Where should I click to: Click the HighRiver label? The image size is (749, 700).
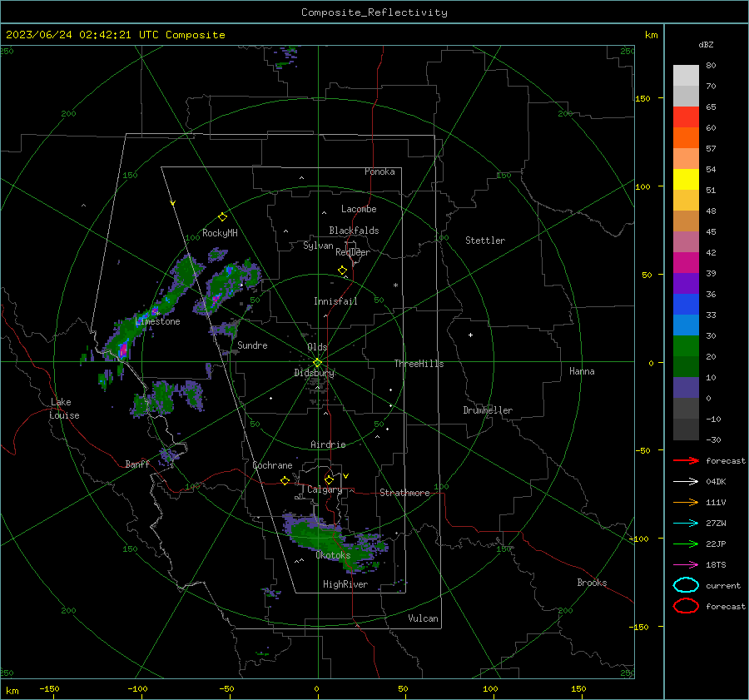[x=345, y=584]
